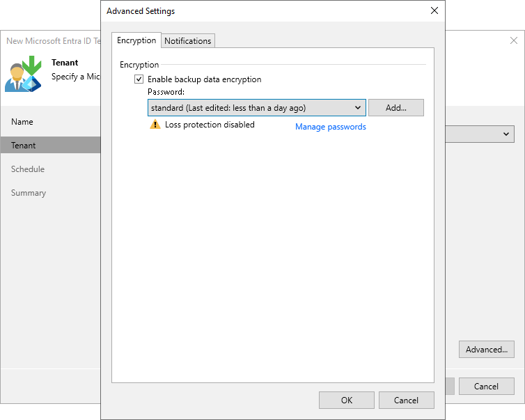Open the Password dropdown list
The width and height of the screenshot is (525, 420).
pos(257,108)
